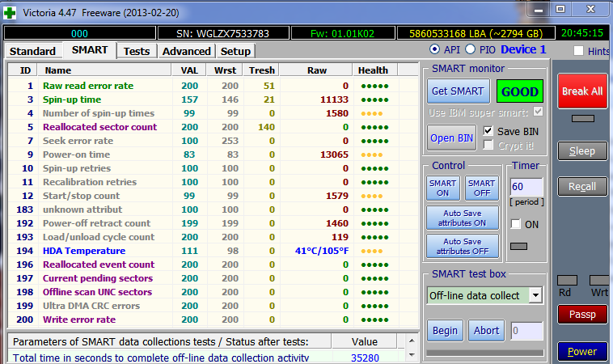Click the Device 1 label
This screenshot has height=364, width=613.
coord(523,49)
